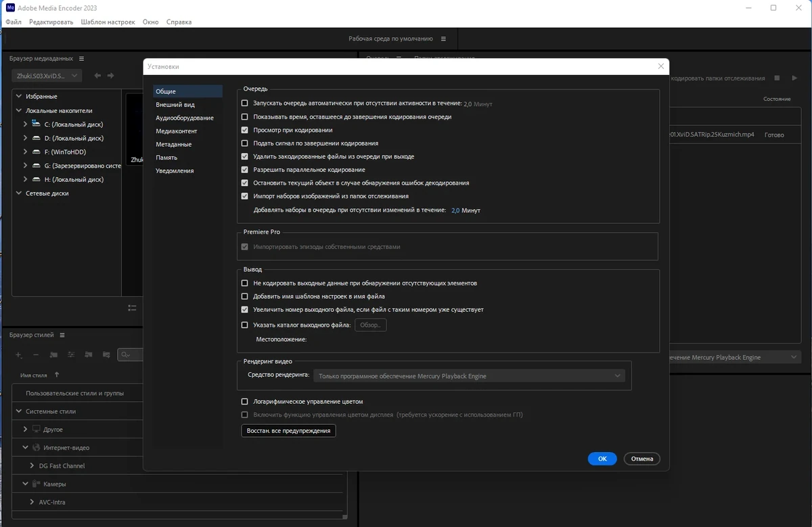This screenshot has width=812, height=527.
Task: Go forward in Media Browser navigation
Action: tap(111, 76)
